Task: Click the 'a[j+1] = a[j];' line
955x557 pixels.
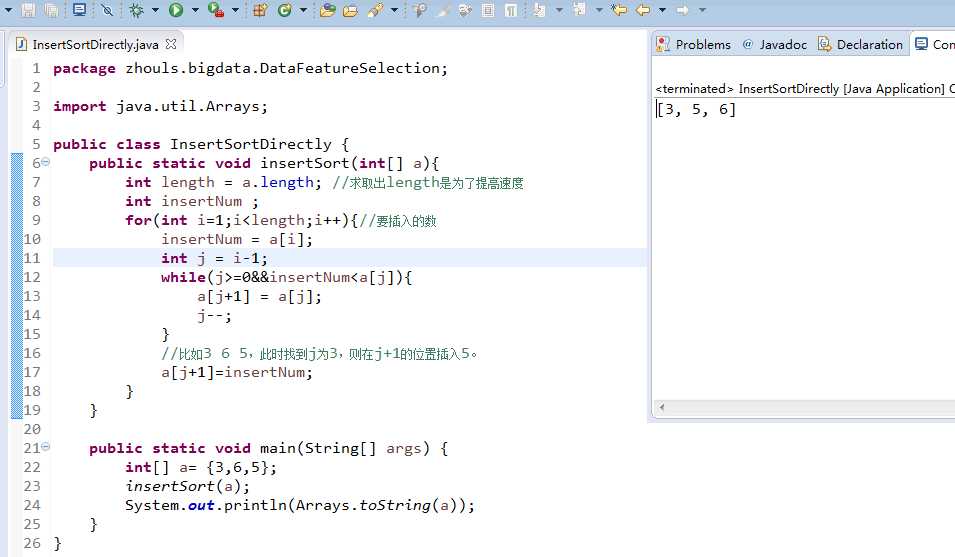Action: click(259, 296)
